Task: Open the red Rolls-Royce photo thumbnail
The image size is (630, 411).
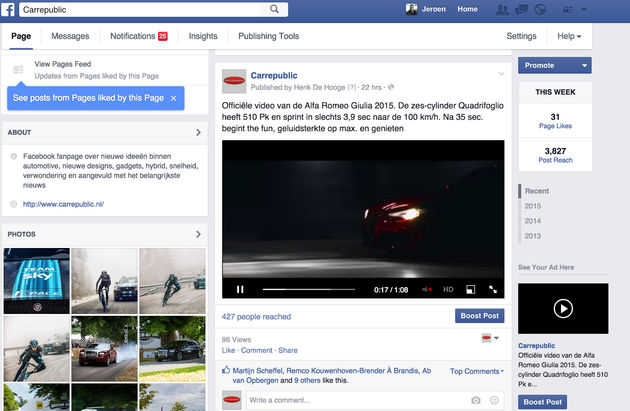Action: click(104, 348)
